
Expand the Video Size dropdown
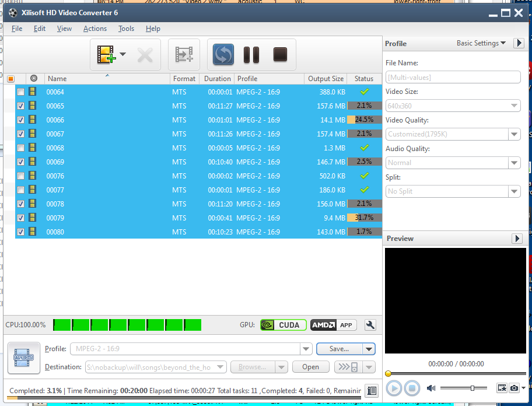(x=514, y=106)
